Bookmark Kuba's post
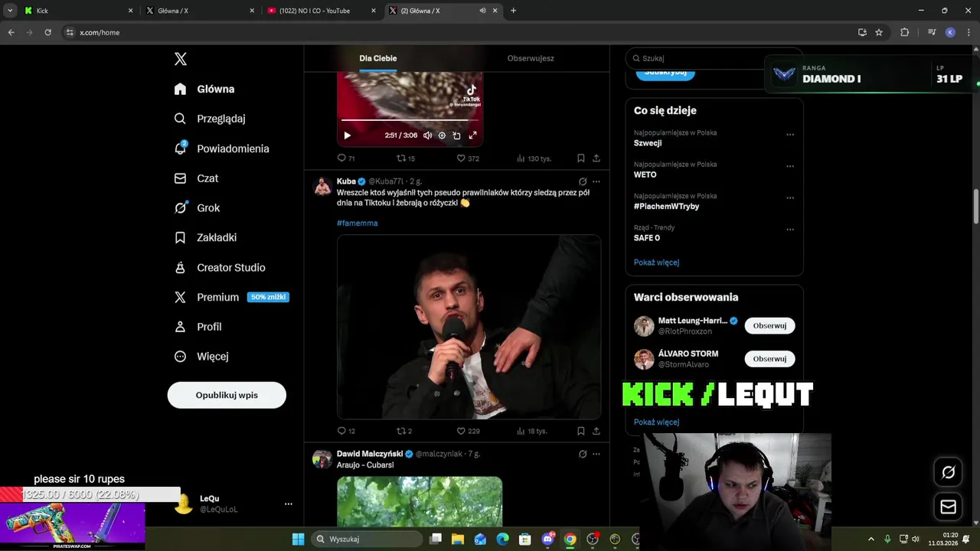The height and width of the screenshot is (551, 980). 581,431
